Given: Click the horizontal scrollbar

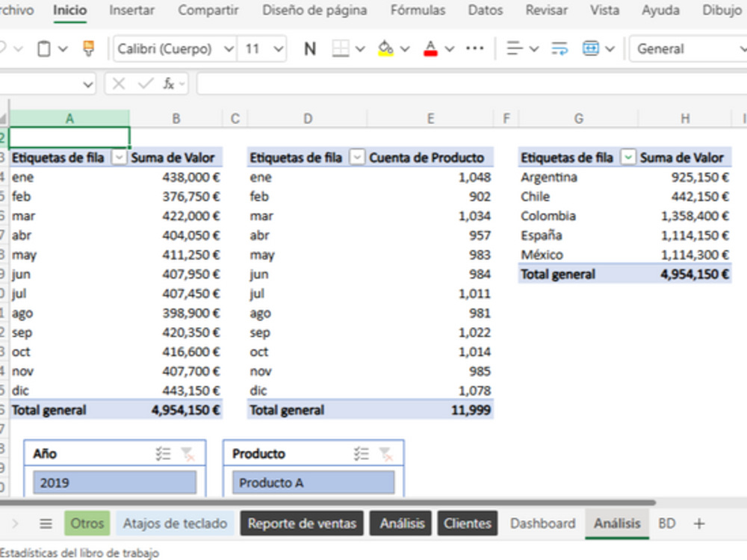Looking at the screenshot, I should (x=328, y=503).
